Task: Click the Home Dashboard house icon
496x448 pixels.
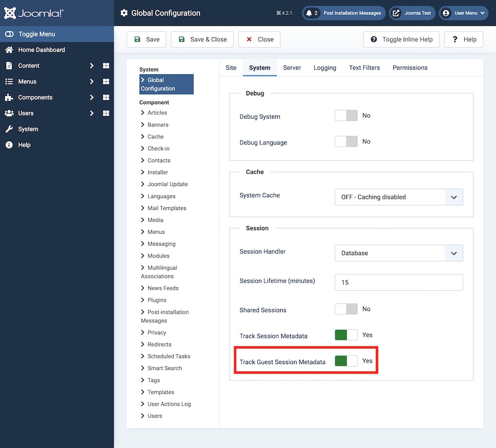Action: pyautogui.click(x=9, y=50)
